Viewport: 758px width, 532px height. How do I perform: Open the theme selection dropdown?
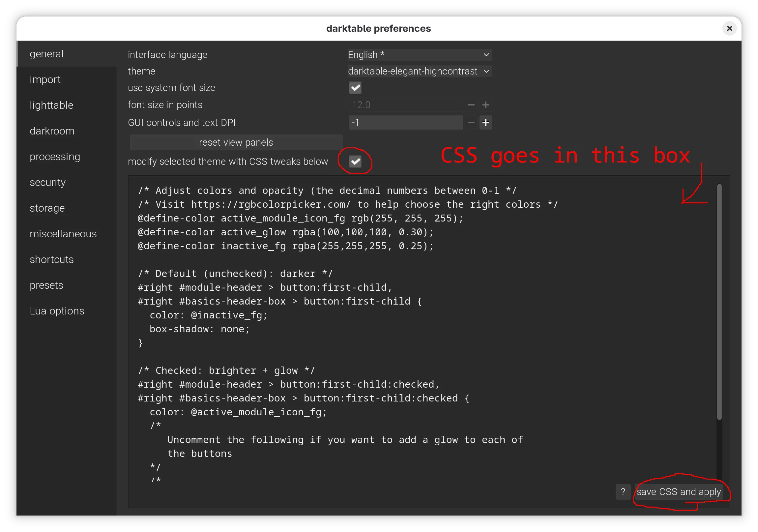point(419,71)
